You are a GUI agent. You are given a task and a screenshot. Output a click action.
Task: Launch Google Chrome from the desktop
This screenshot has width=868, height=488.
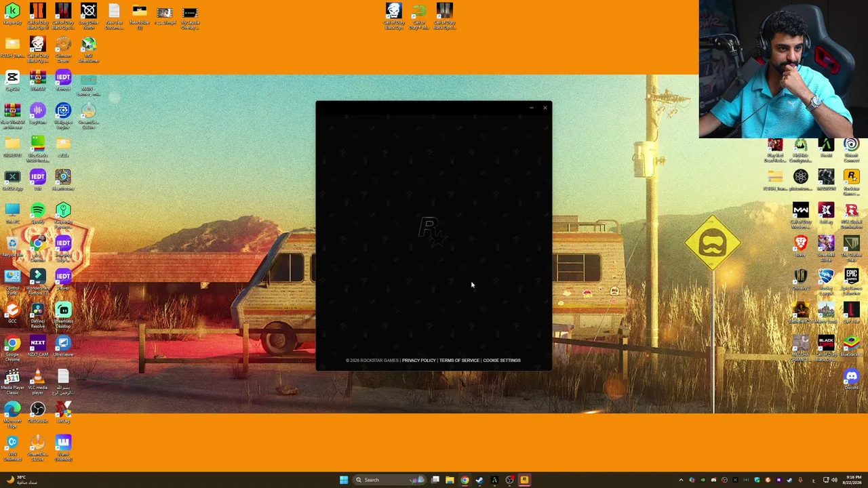click(12, 346)
